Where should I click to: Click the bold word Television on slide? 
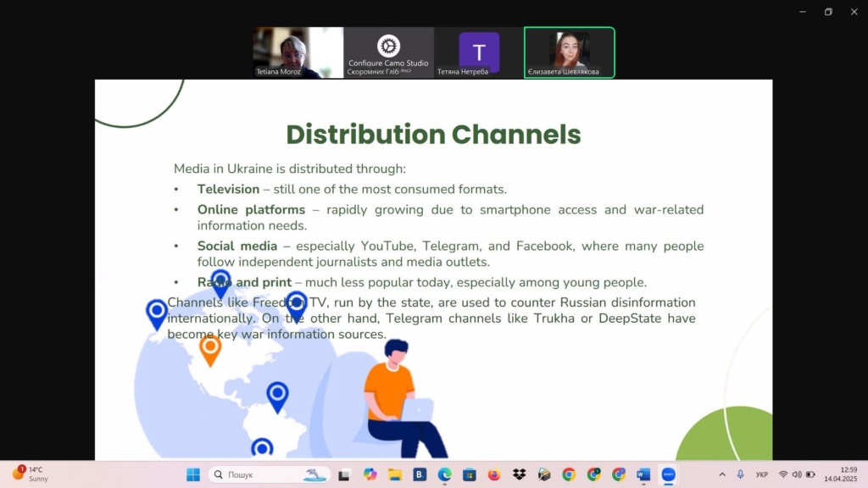(228, 189)
